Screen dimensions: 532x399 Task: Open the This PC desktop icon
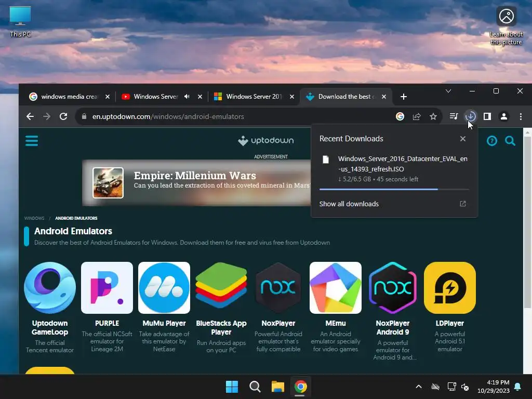click(x=20, y=21)
